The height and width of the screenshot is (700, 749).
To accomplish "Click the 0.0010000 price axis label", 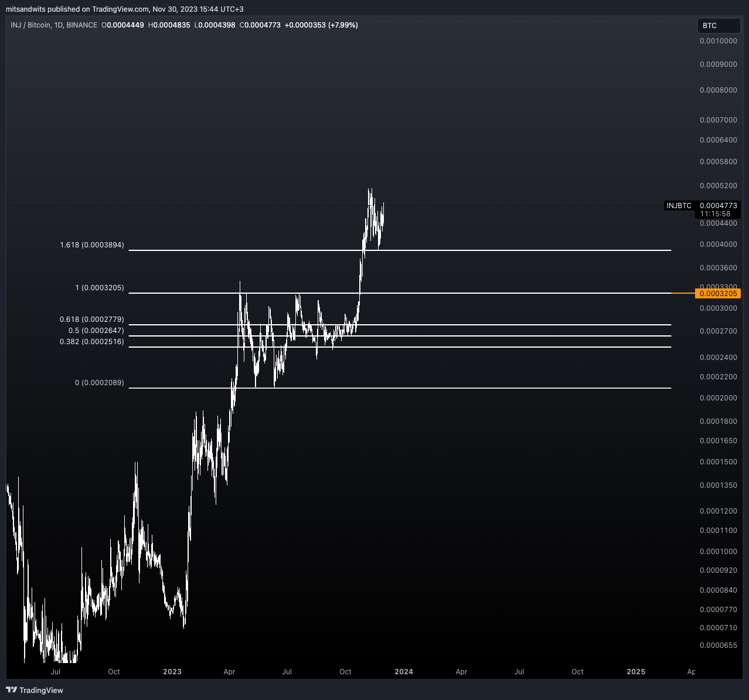I will [719, 41].
